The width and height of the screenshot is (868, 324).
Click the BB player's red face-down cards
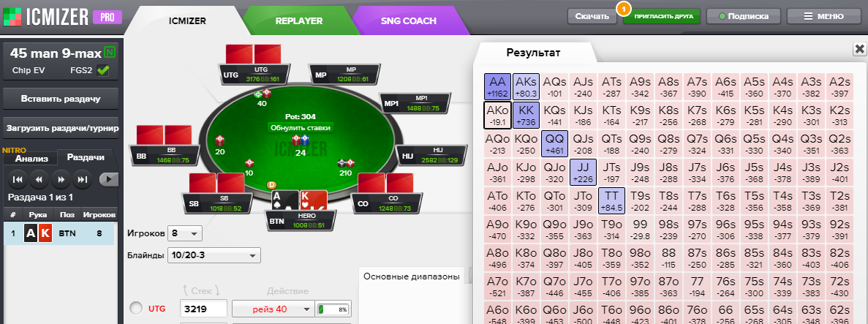165,135
